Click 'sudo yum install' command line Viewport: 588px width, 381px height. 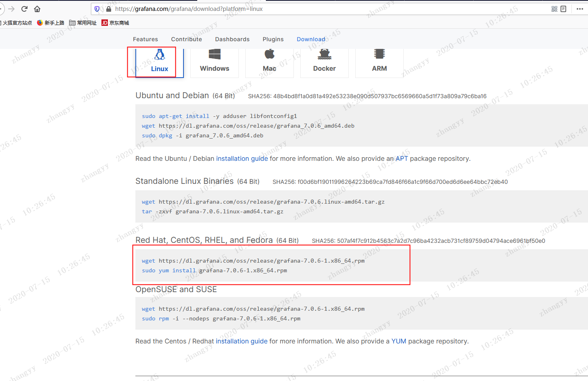tap(215, 271)
